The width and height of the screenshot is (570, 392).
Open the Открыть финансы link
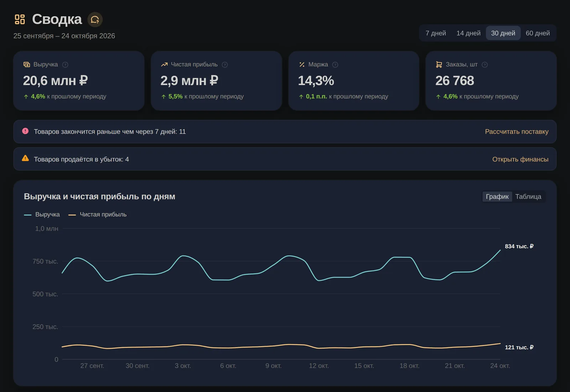pos(520,159)
